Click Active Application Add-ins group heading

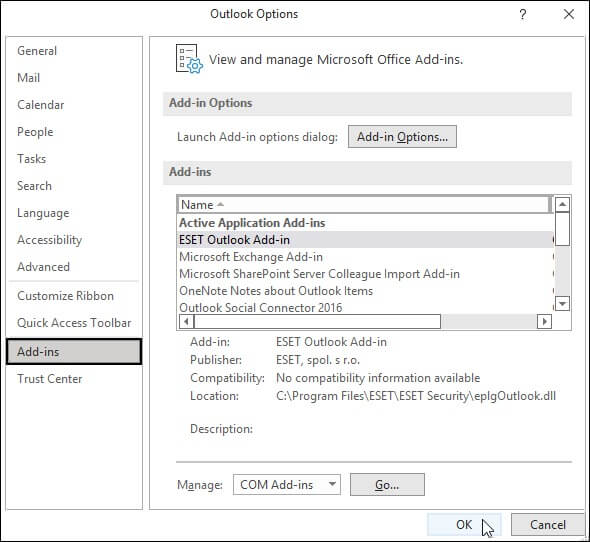click(252, 223)
